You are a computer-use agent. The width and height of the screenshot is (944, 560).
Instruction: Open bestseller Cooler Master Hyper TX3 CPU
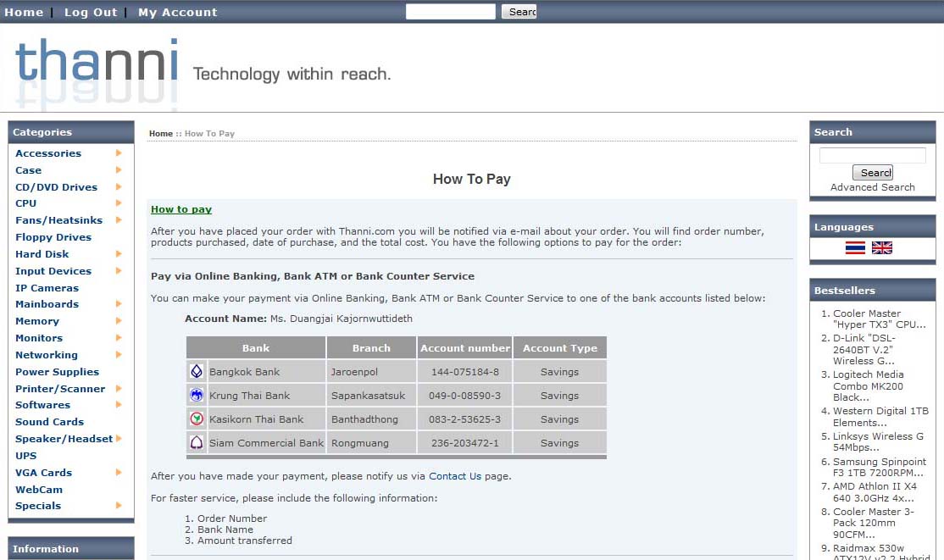pyautogui.click(x=879, y=319)
